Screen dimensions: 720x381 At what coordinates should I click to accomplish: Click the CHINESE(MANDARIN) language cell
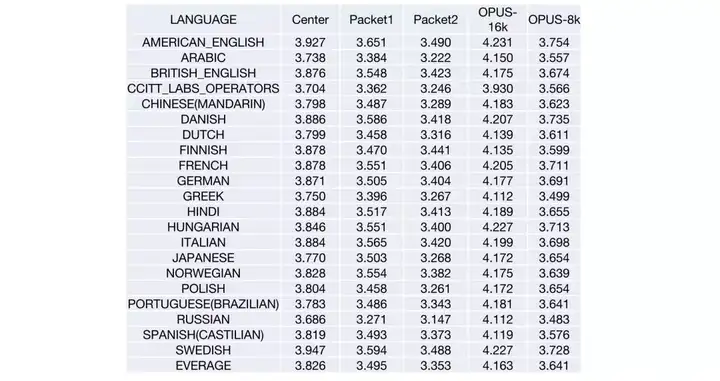pyautogui.click(x=203, y=104)
